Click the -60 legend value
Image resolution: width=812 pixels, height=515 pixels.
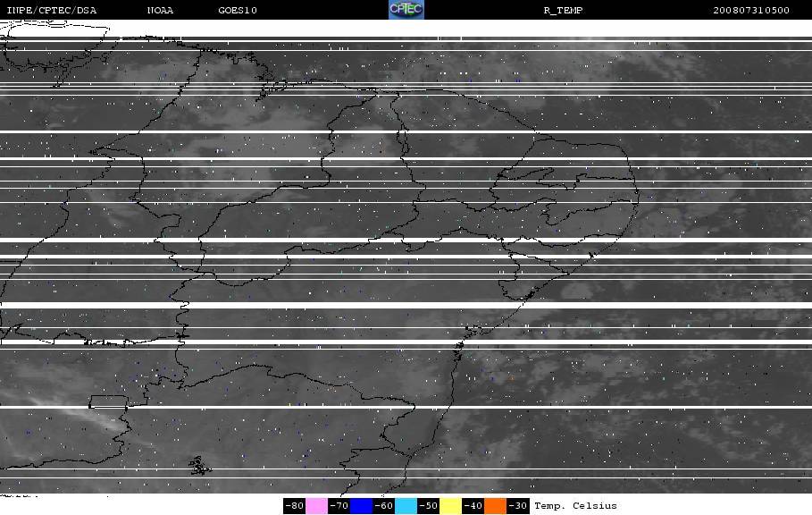[x=383, y=506]
